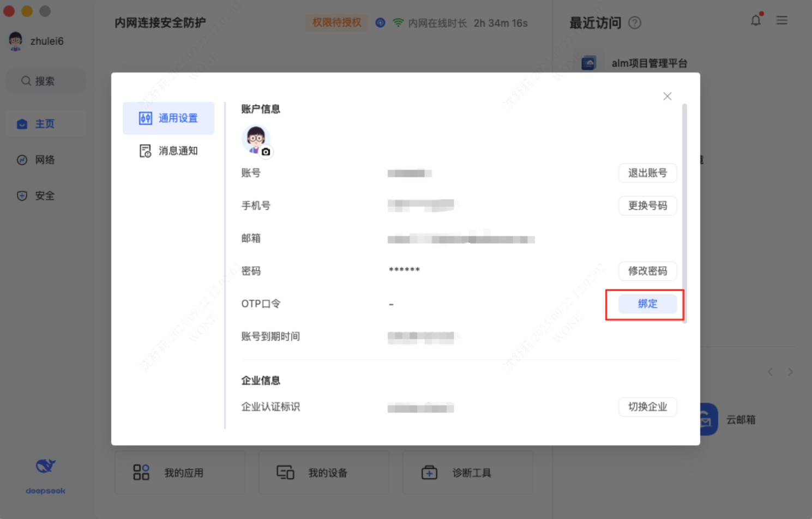Click the 账号到期时间 label

(270, 336)
